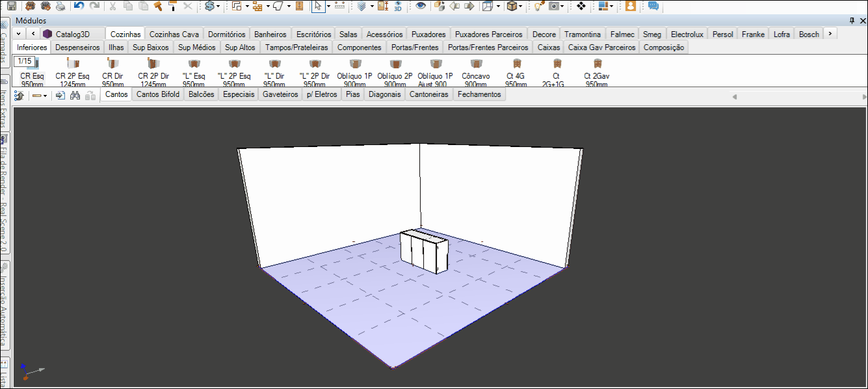Click the right arrow navigation icon in toolbar
Image resolution: width=868 pixels, height=389 pixels.
(x=469, y=6)
